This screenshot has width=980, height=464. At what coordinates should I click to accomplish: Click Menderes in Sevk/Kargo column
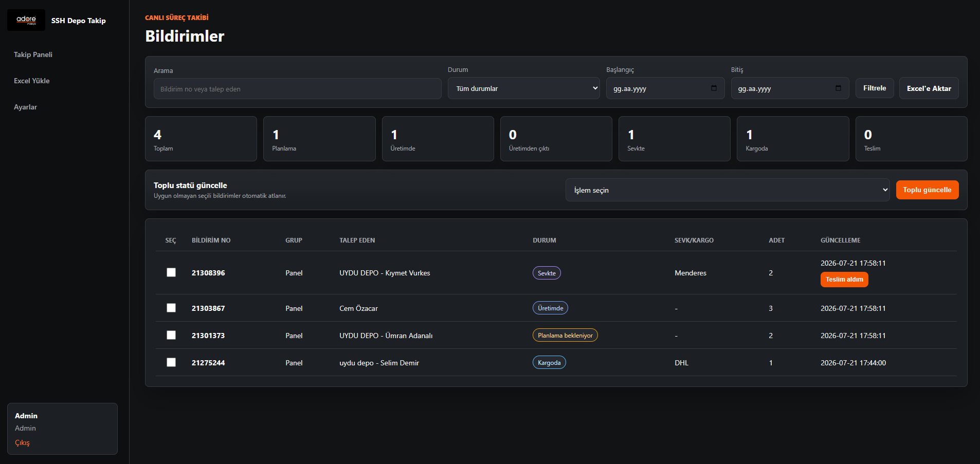click(691, 273)
